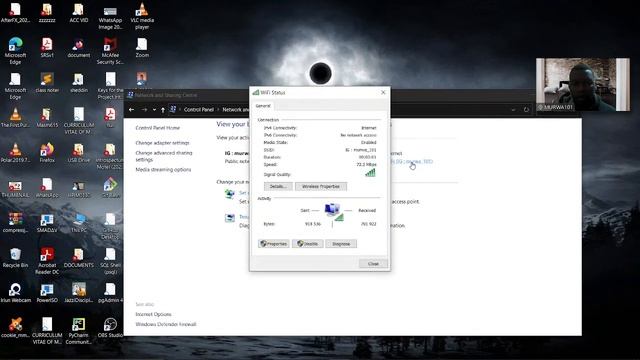Image resolution: width=640 pixels, height=360 pixels.
Task: Open the Zoom desktop icon
Action: click(x=142, y=48)
